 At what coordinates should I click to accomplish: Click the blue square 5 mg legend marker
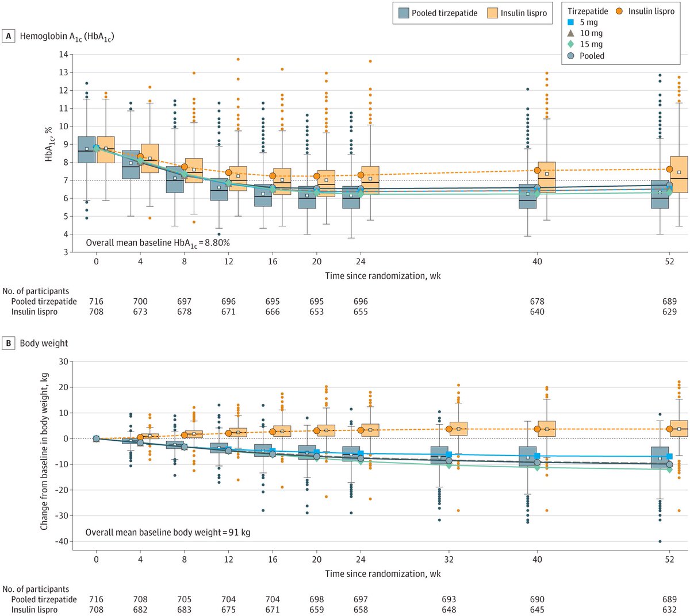[x=571, y=22]
